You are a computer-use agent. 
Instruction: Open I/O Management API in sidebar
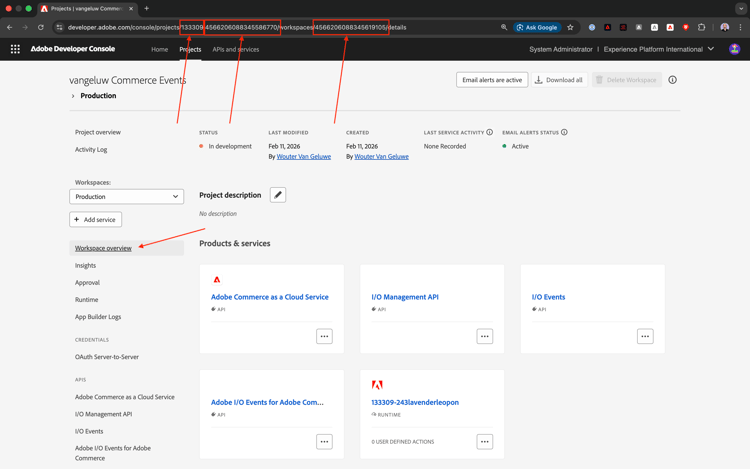coord(103,414)
